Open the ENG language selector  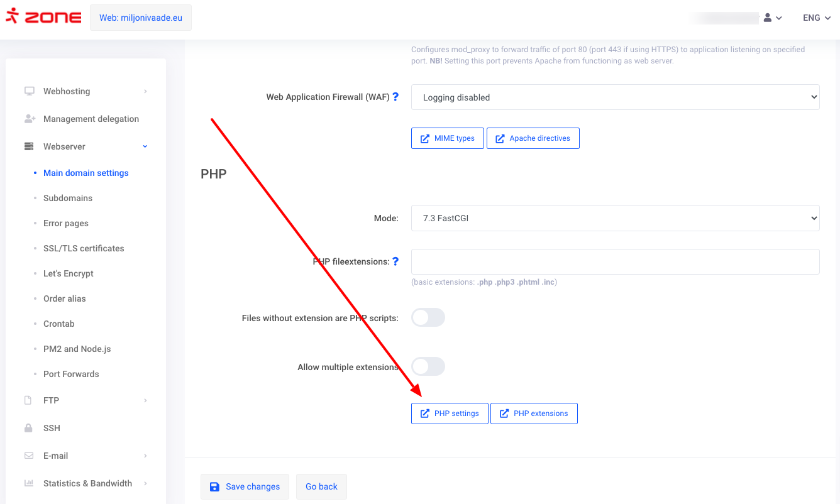point(816,18)
